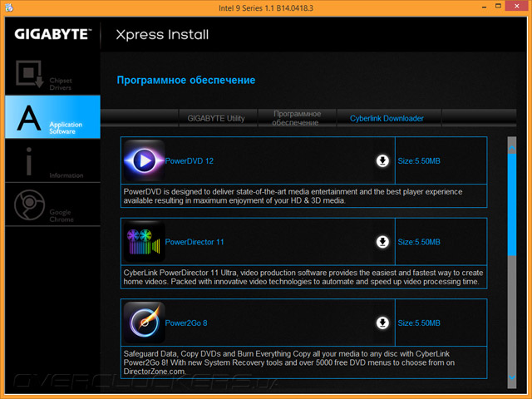Open the Chipset Drivers section
The image size is (532, 399).
coord(52,73)
